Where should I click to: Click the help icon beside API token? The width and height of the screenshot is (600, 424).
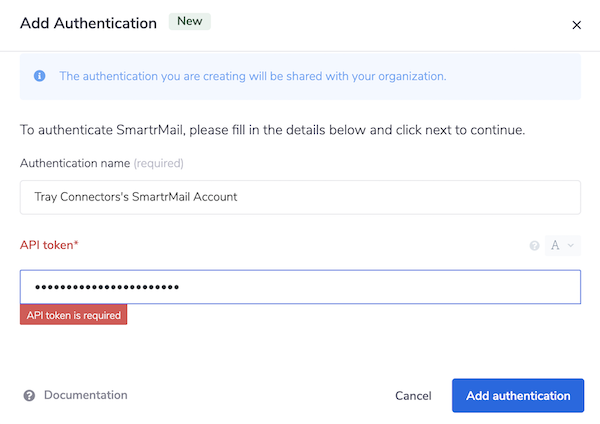coord(534,245)
